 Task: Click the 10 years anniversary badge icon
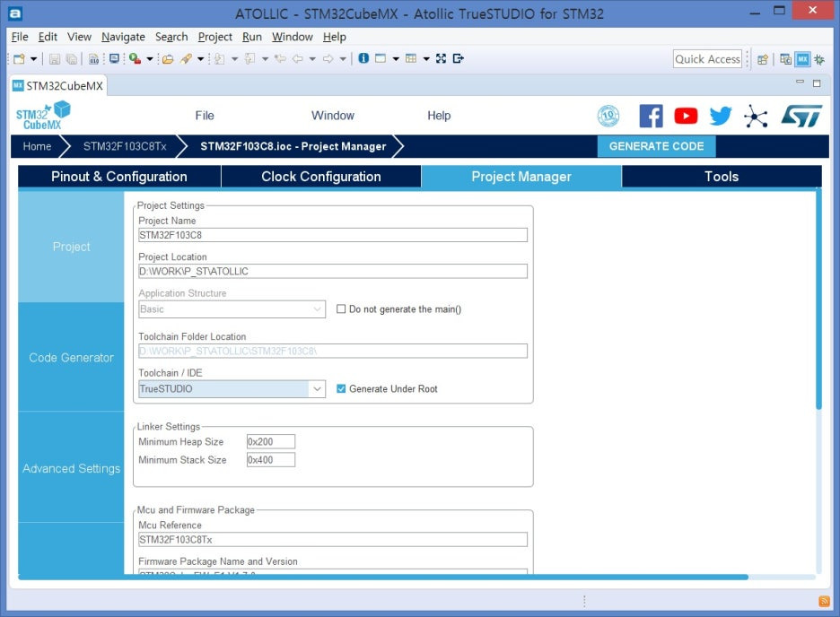pos(608,116)
